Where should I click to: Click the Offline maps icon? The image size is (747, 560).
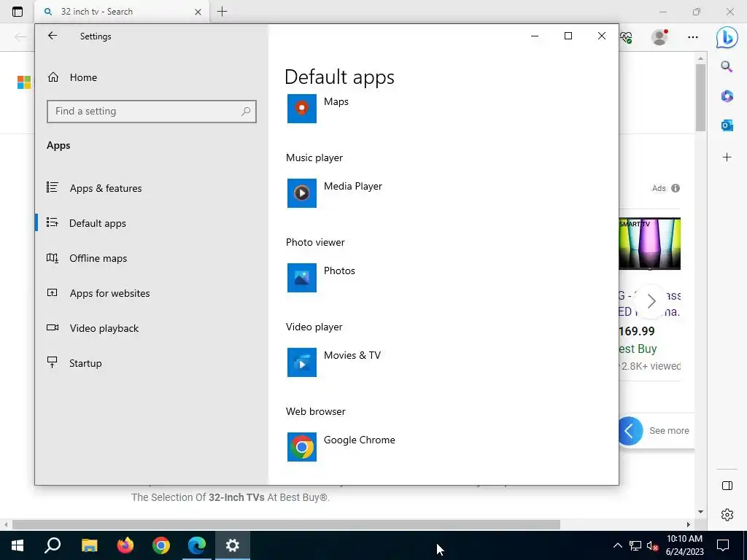pyautogui.click(x=53, y=257)
